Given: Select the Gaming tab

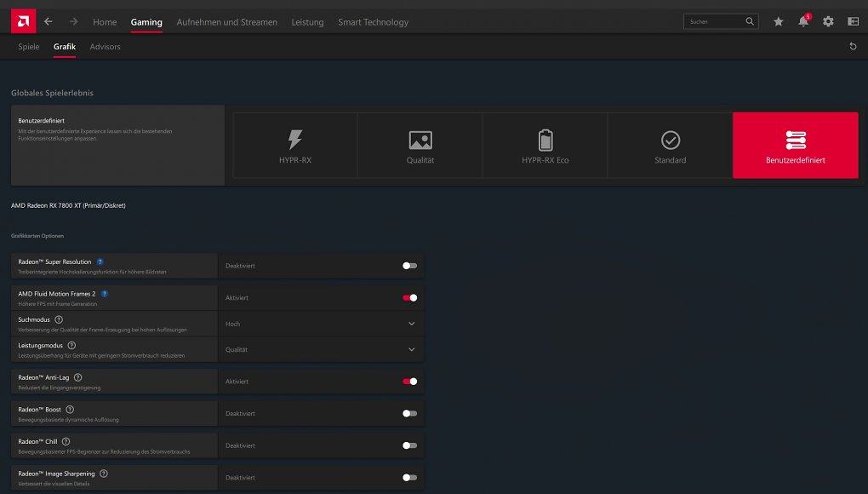Looking at the screenshot, I should tap(146, 22).
